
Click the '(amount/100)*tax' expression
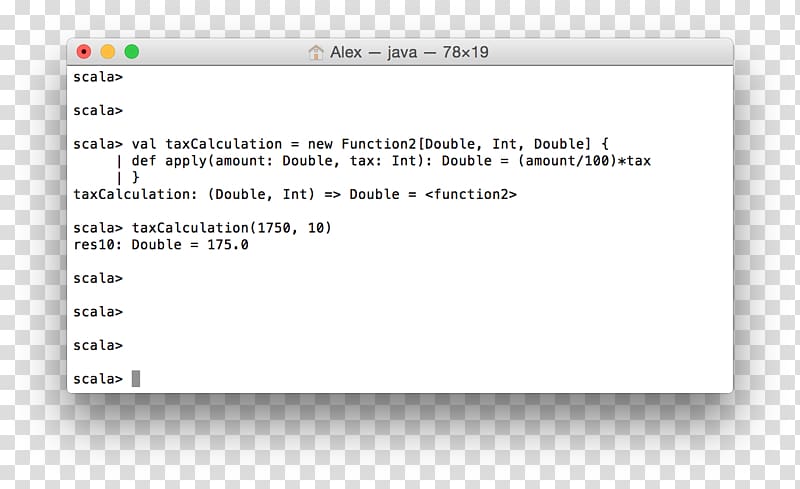click(x=584, y=161)
